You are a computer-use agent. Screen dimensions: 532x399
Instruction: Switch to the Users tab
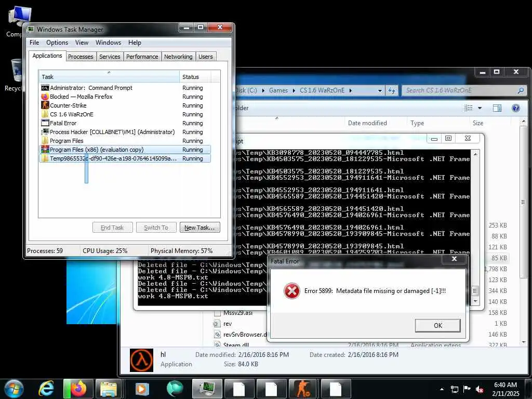206,57
